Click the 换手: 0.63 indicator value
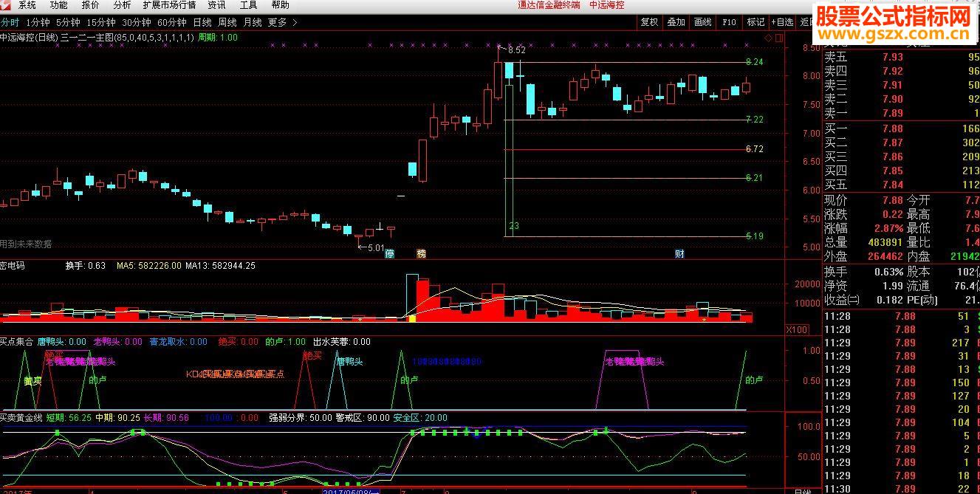This screenshot has height=494, width=980. (86, 265)
